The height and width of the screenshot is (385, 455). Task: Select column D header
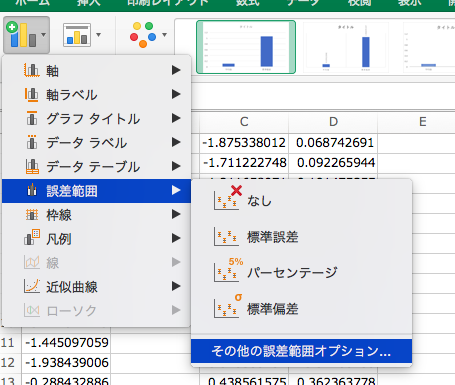click(333, 122)
